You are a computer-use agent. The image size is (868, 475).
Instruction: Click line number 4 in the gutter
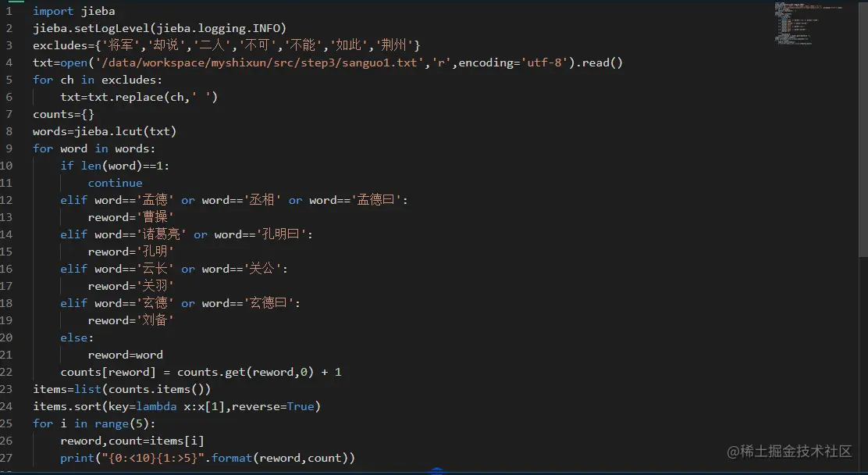pos(9,62)
